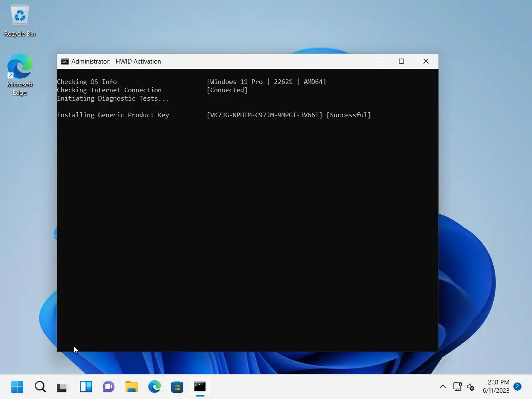The image size is (532, 399).
Task: Open taskbar Search
Action: tap(40, 387)
